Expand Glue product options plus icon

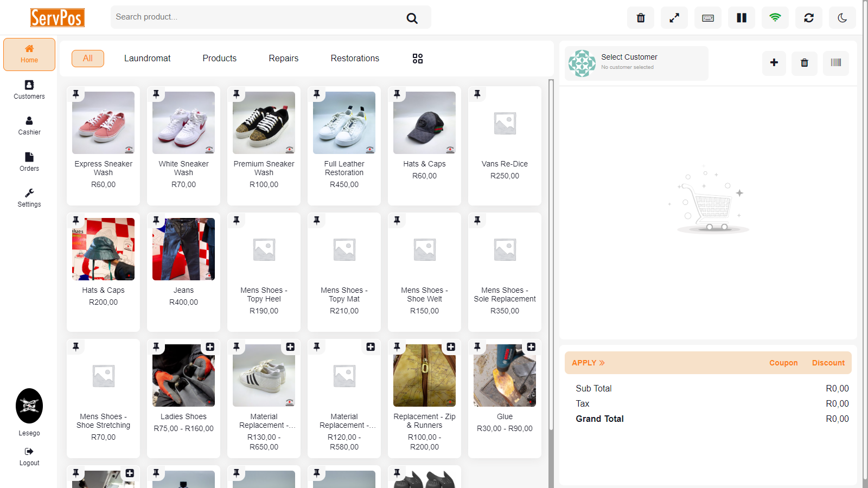click(531, 347)
